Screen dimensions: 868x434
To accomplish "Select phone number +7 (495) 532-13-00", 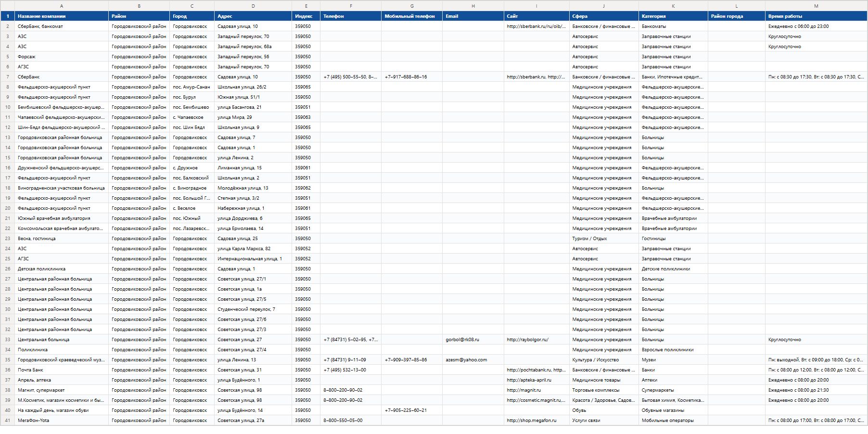I will [x=351, y=370].
